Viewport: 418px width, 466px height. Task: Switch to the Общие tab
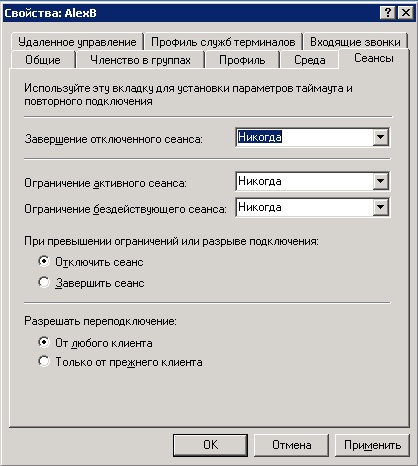coord(43,60)
